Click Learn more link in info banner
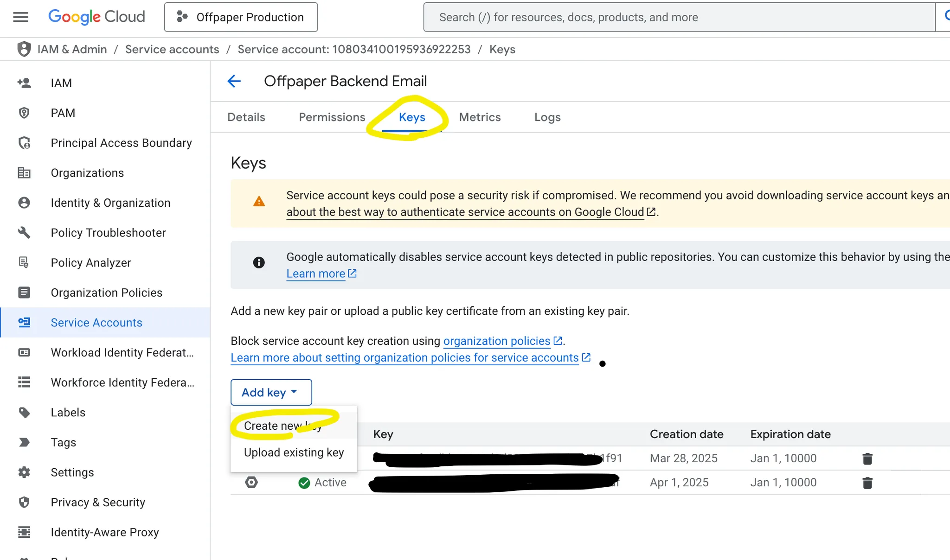Screen dimensions: 950x560 pos(315,274)
